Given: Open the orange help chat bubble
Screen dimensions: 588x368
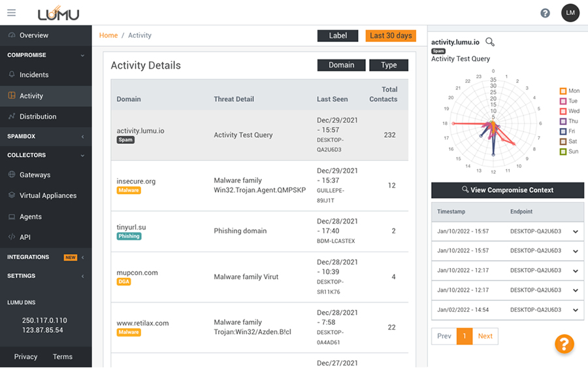Looking at the screenshot, I should pyautogui.click(x=564, y=343).
